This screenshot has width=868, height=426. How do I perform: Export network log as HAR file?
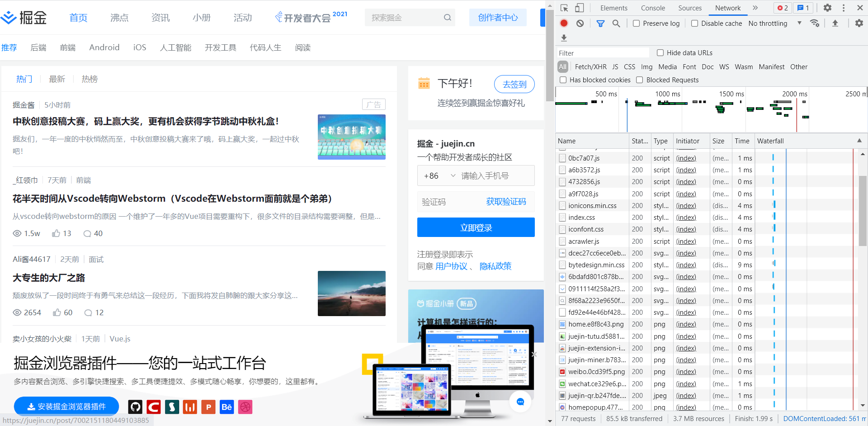point(836,23)
